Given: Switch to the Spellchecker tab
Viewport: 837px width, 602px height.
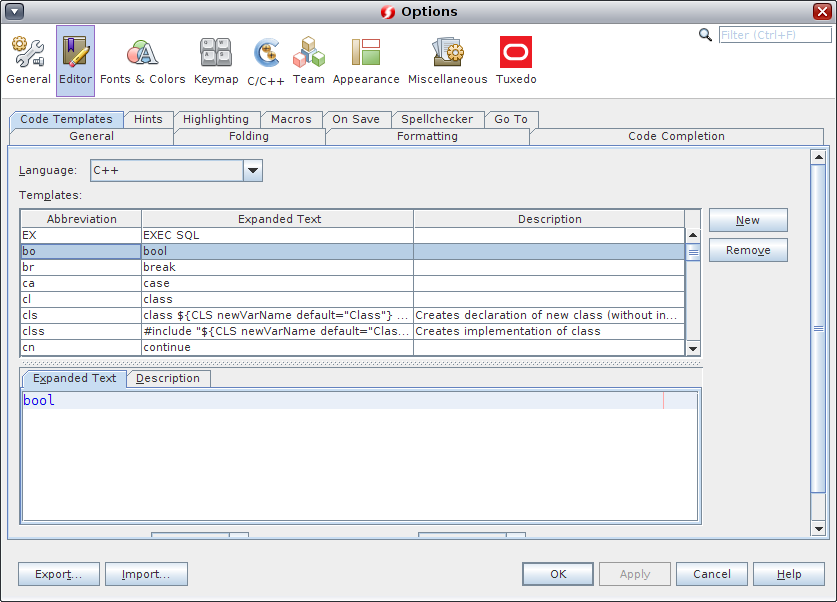Looking at the screenshot, I should [437, 119].
